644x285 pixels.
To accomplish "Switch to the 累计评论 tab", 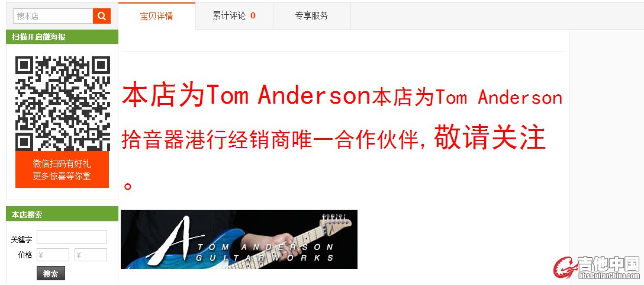I will (234, 15).
